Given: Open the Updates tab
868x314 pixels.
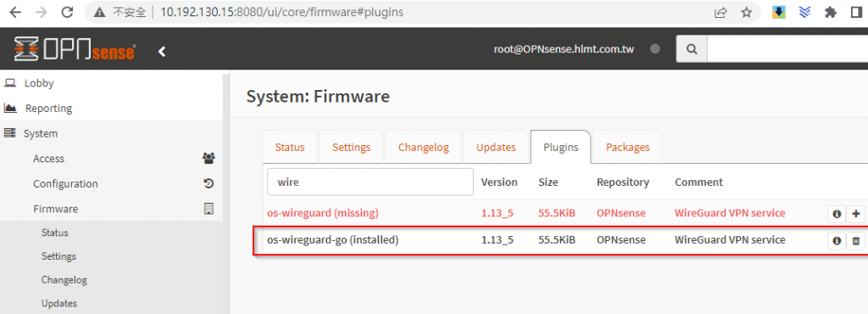Looking at the screenshot, I should pyautogui.click(x=496, y=148).
